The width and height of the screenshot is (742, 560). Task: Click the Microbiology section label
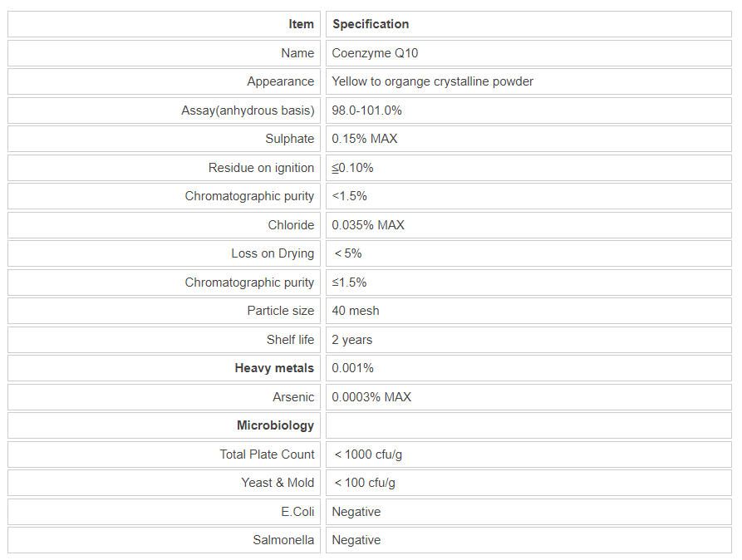pos(275,425)
